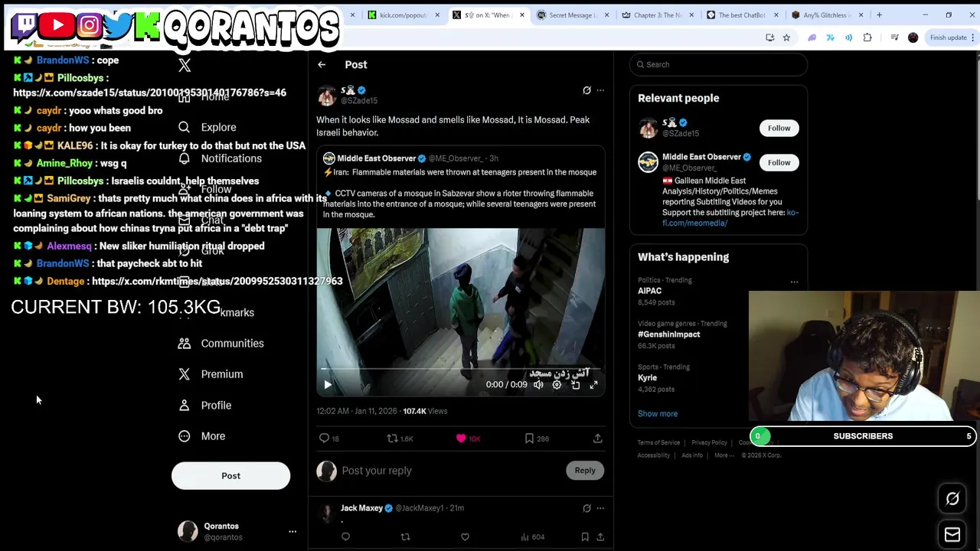This screenshot has width=980, height=551.
Task: Click the Grok icon on main post
Action: click(586, 90)
